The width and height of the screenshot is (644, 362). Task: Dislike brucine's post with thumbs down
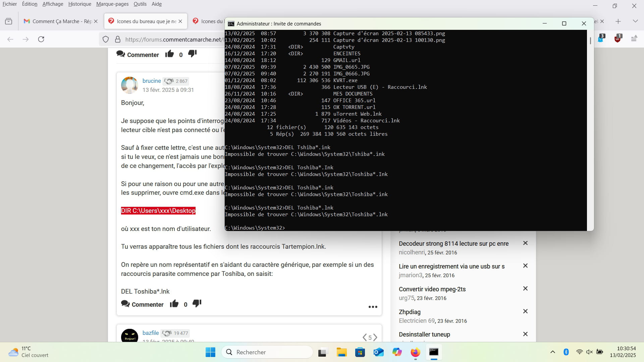(197, 304)
